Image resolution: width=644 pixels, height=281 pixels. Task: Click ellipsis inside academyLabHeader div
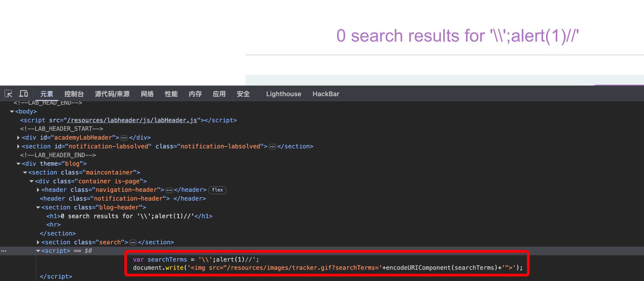point(124,138)
